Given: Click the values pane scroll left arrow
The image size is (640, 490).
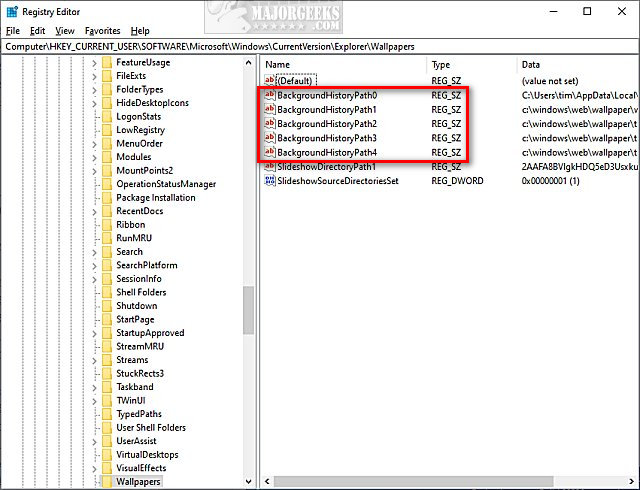Looking at the screenshot, I should pyautogui.click(x=267, y=481).
